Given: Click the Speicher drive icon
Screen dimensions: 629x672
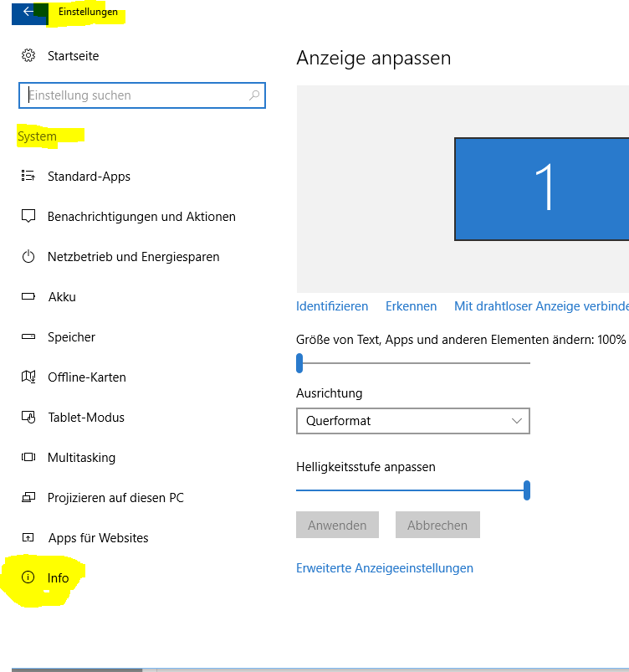Looking at the screenshot, I should (28, 336).
